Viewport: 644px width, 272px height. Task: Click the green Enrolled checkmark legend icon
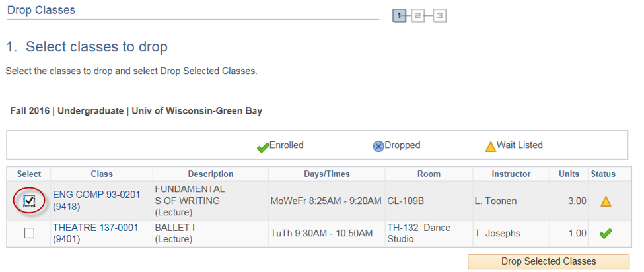(x=263, y=147)
